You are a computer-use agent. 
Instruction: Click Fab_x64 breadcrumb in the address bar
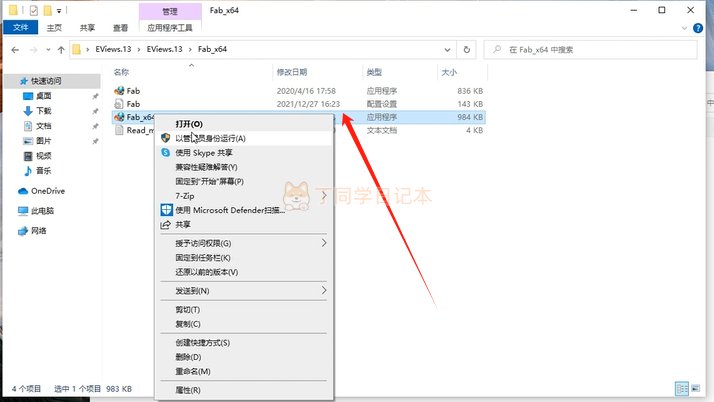click(x=212, y=49)
